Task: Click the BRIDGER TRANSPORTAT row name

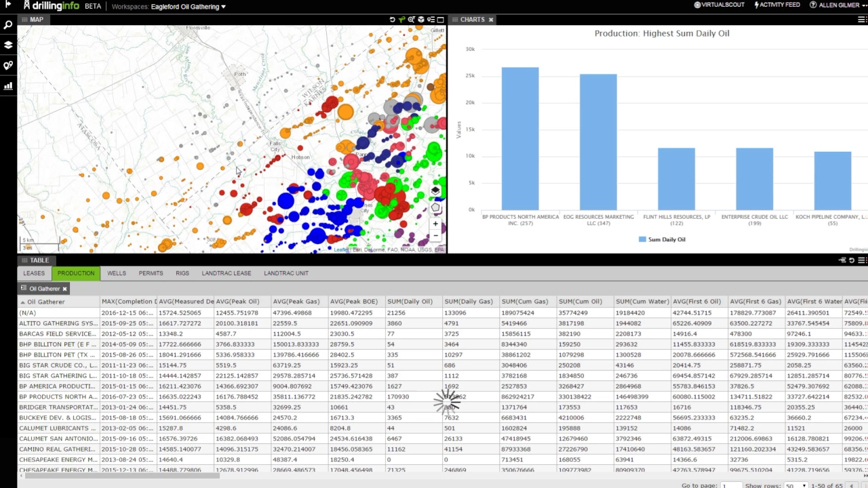Action: tap(58, 407)
